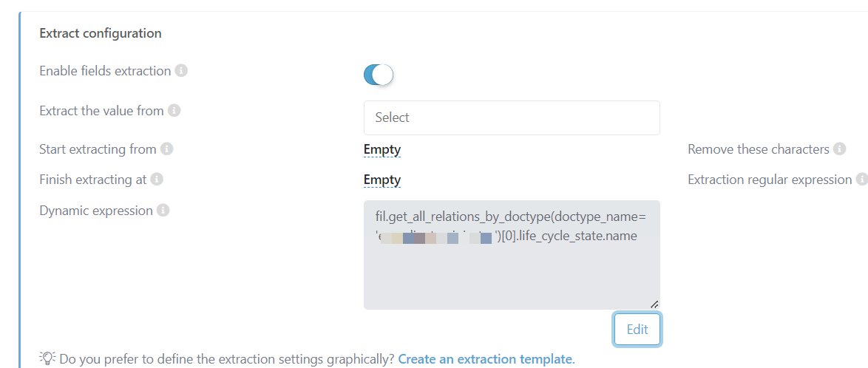868x368 pixels.
Task: Click the lightbulb tip icon
Action: 47,358
